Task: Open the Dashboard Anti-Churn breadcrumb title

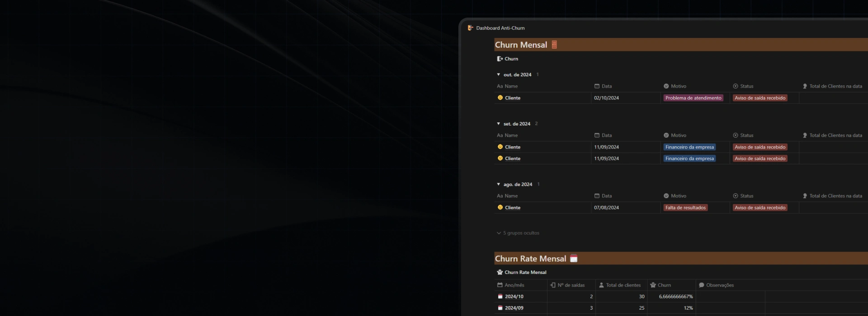Action: coord(500,28)
